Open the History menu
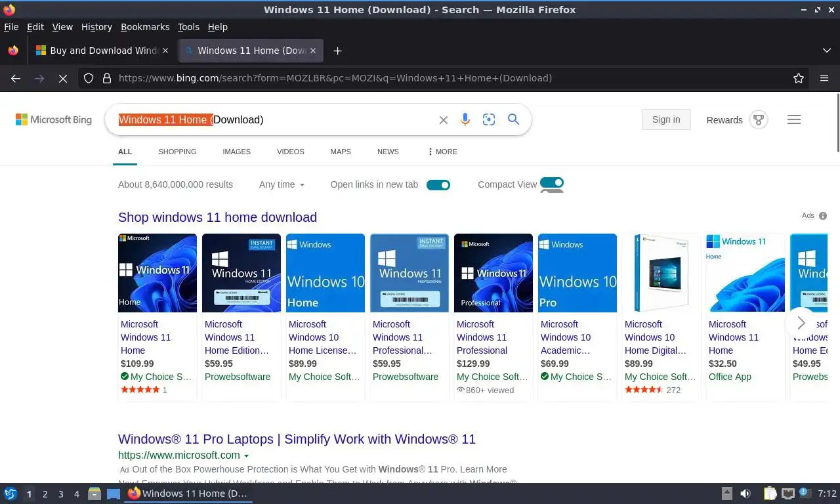Screen dimensions: 840x504 [96, 27]
